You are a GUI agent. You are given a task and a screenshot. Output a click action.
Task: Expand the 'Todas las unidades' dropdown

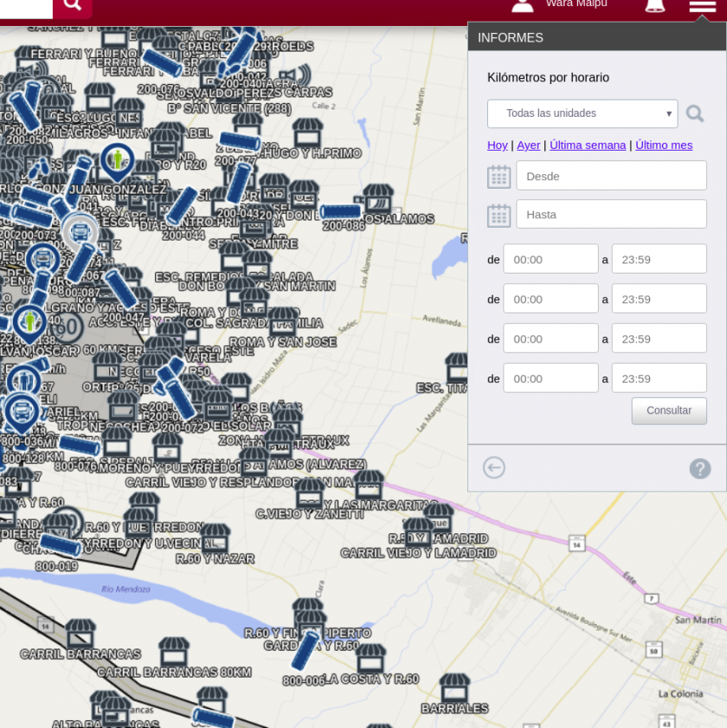tap(582, 113)
